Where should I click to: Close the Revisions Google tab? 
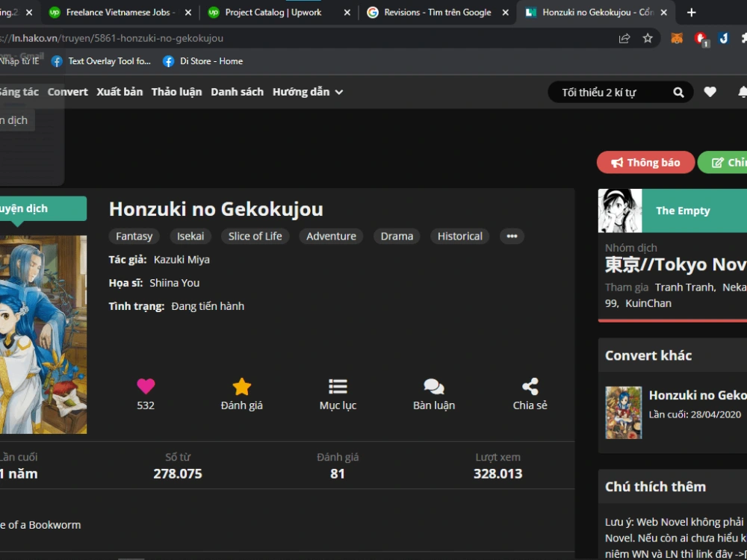coord(506,13)
